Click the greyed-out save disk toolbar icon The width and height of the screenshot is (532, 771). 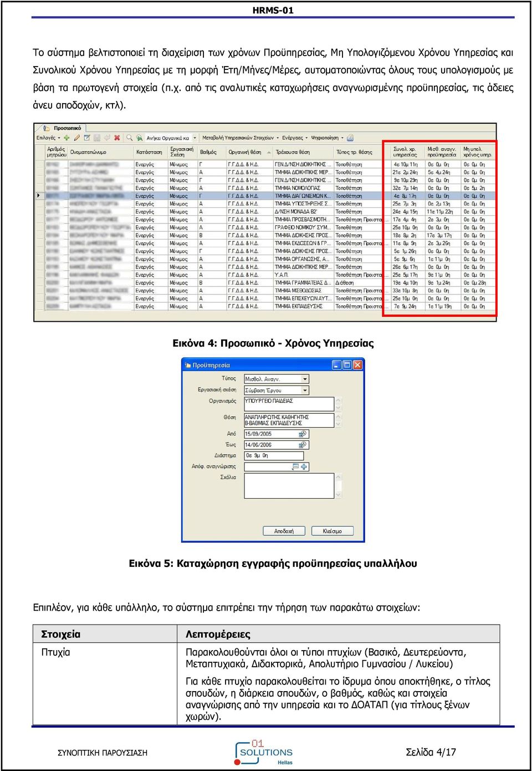96,138
